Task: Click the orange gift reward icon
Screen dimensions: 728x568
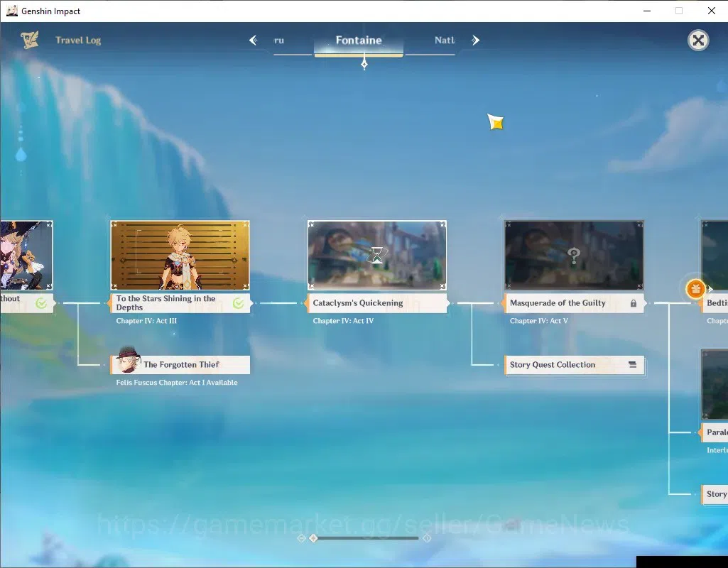Action: click(x=695, y=289)
